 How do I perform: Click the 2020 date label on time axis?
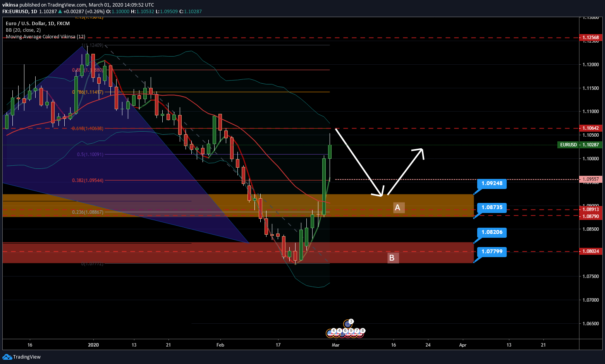[x=93, y=345]
